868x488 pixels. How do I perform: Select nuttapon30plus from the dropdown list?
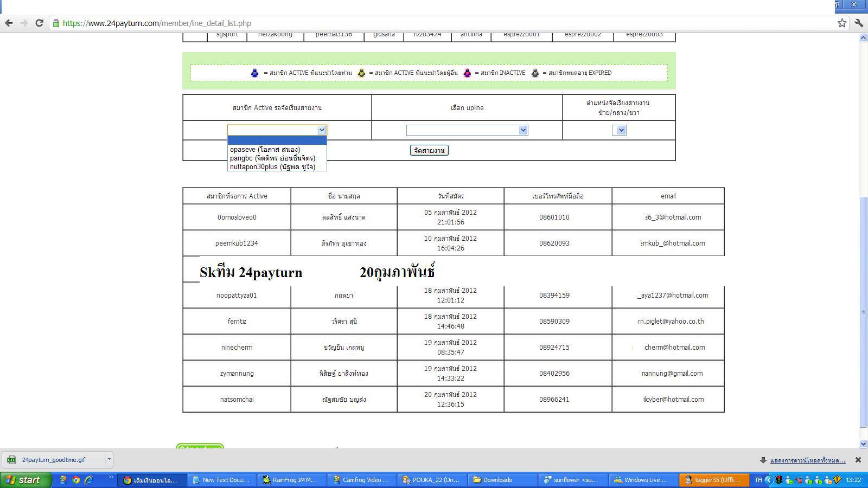277,166
